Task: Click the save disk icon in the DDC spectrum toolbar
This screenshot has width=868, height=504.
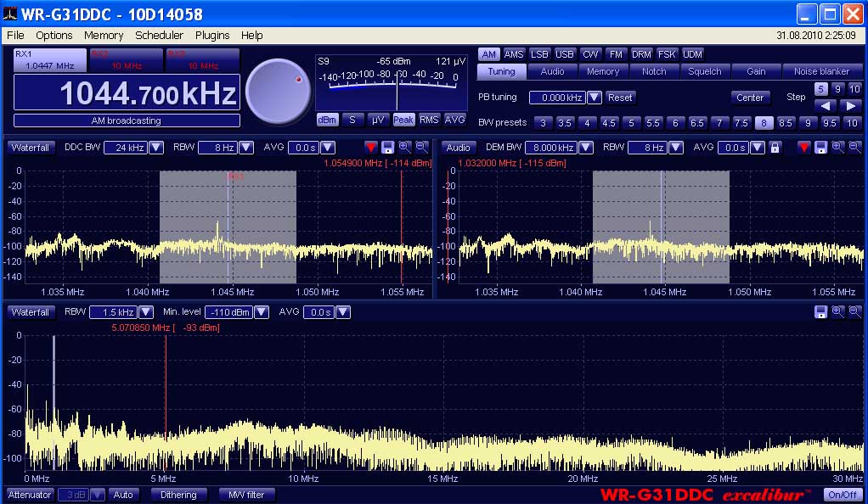Action: [387, 147]
